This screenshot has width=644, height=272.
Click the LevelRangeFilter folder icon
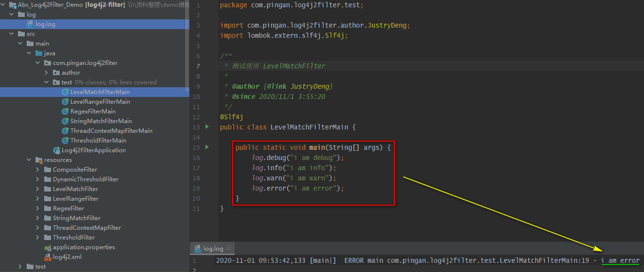click(48, 199)
